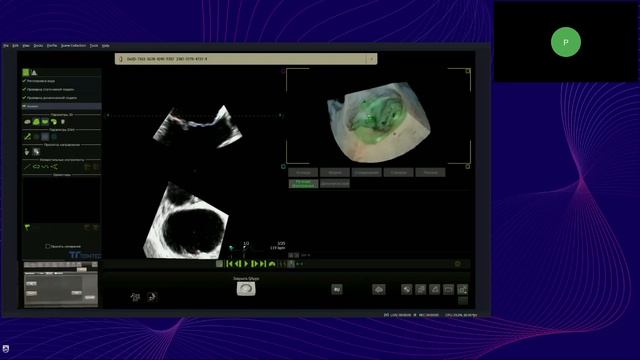Open the Docks menu
640x360 pixels.
coord(38,46)
